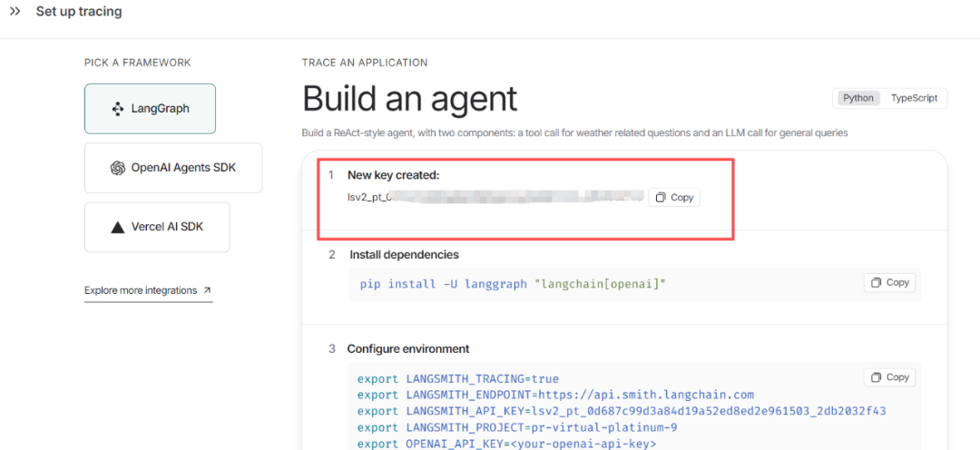Choose the OpenAI Agents SDK framework
This screenshot has height=450, width=980.
pyautogui.click(x=173, y=168)
